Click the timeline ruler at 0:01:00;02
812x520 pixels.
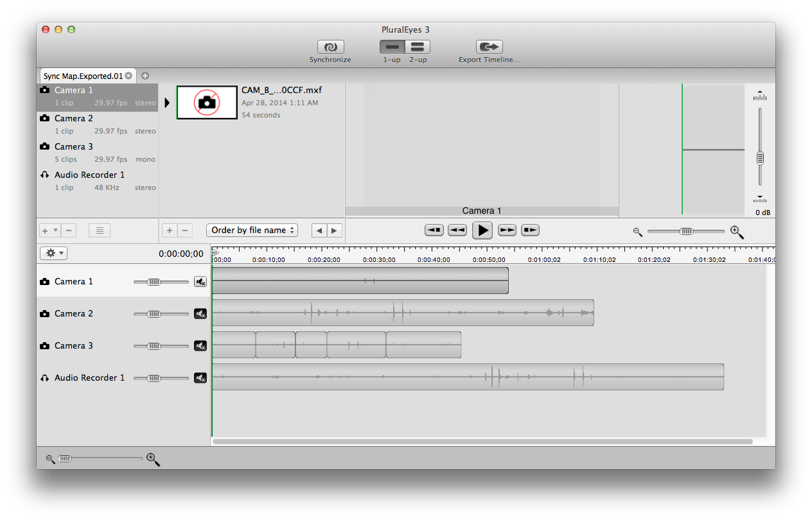coord(545,260)
